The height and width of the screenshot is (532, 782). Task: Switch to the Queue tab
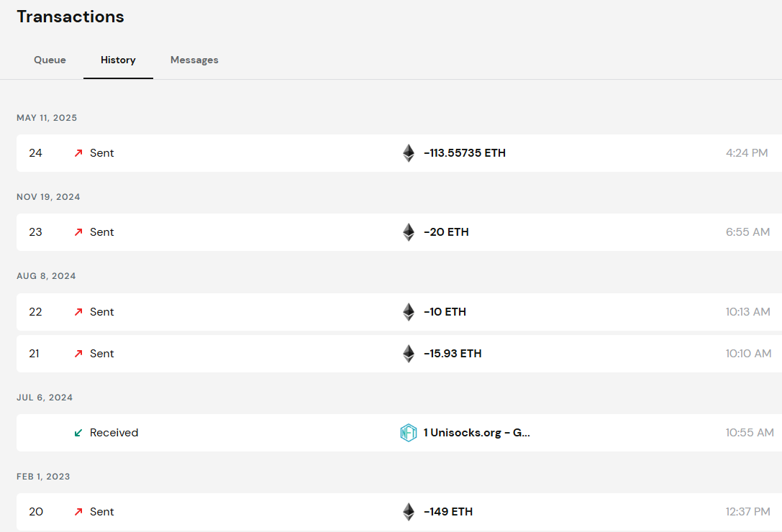[50, 60]
